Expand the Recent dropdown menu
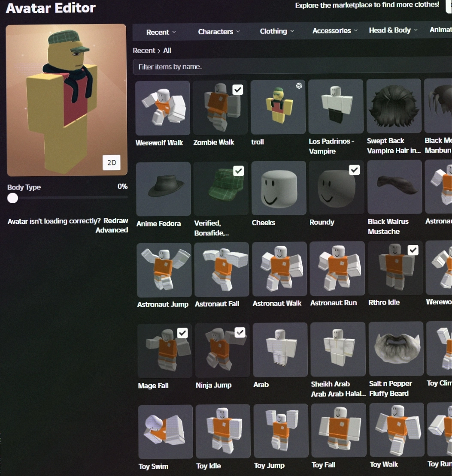The height and width of the screenshot is (476, 452). point(161,32)
